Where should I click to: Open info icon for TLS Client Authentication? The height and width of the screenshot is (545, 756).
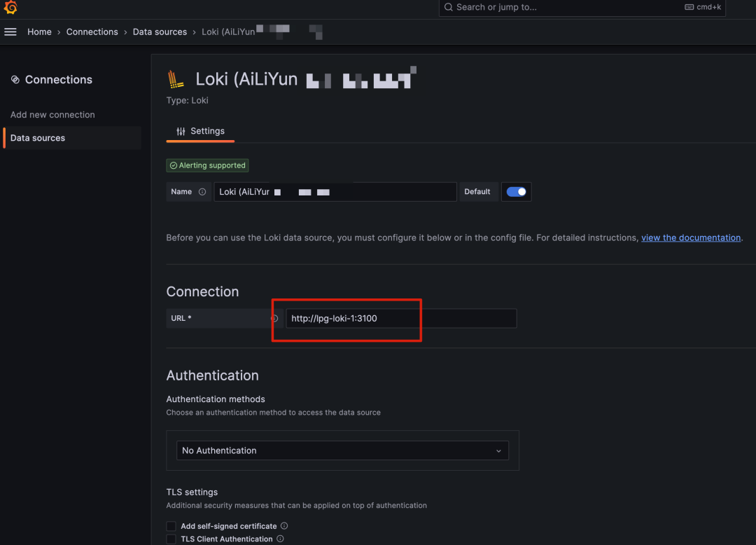coord(280,539)
